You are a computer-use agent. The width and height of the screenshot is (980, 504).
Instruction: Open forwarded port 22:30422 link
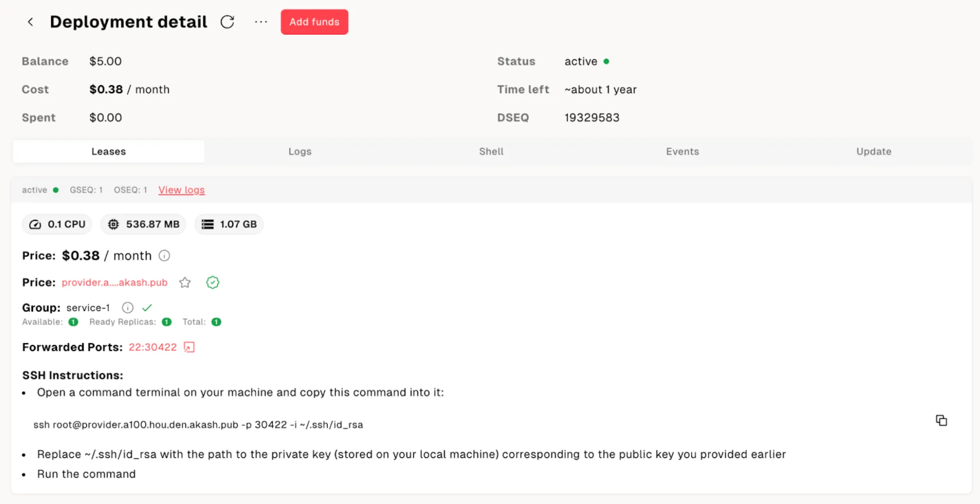pos(153,347)
